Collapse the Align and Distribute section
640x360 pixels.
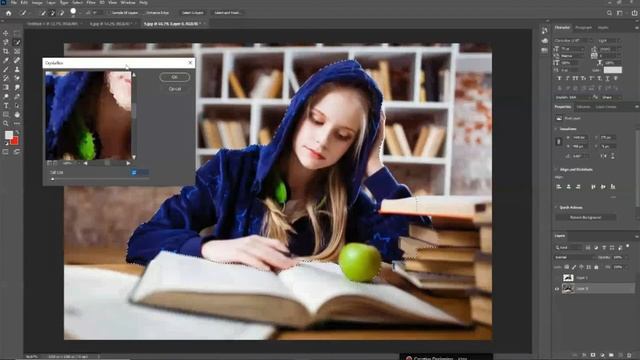point(556,169)
